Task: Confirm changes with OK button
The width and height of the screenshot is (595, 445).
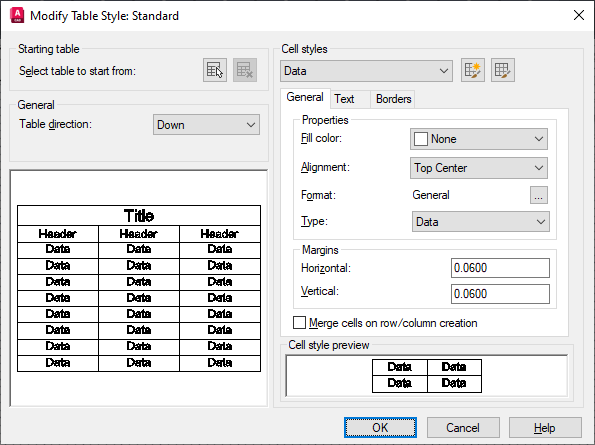Action: pyautogui.click(x=380, y=428)
